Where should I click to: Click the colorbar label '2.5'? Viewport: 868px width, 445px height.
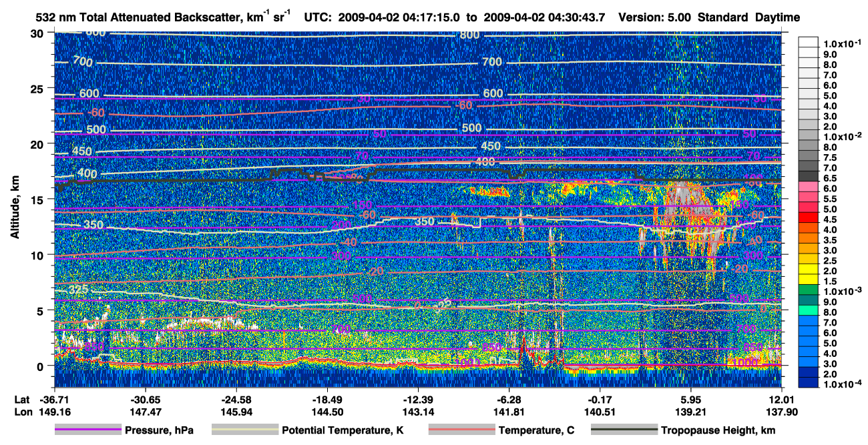(831, 261)
